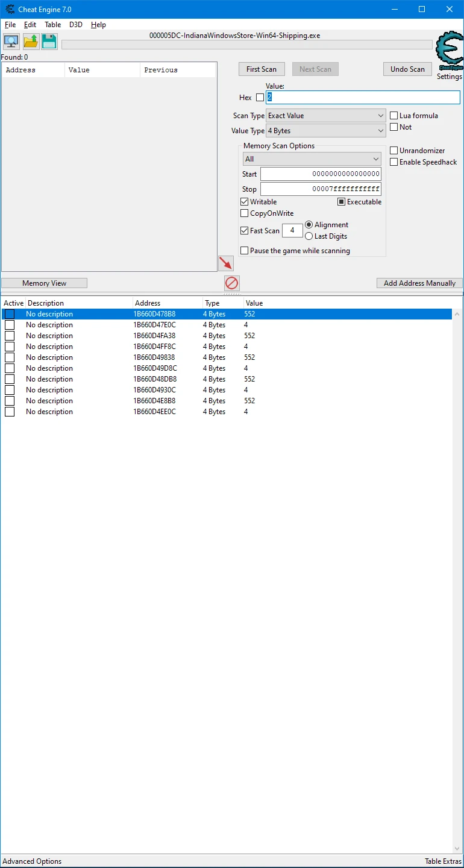This screenshot has height=868, width=464.
Task: Select the Last Digits radio button
Action: coord(309,236)
